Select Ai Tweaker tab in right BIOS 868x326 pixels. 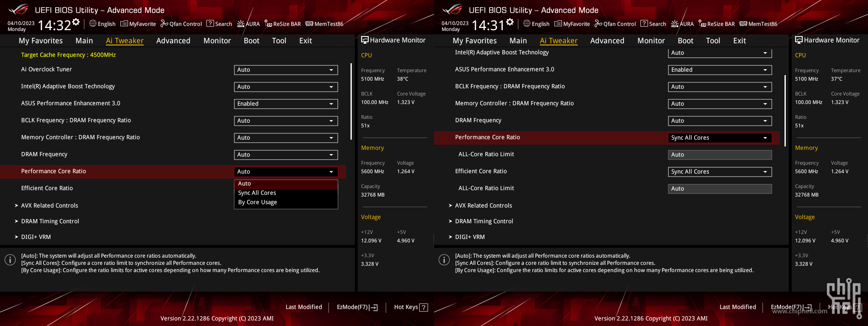click(x=559, y=41)
